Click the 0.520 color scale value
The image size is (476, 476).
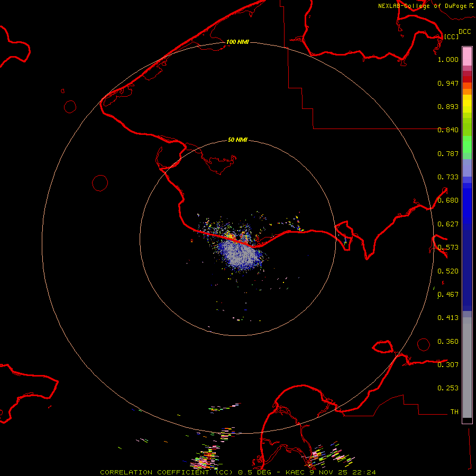pos(448,271)
